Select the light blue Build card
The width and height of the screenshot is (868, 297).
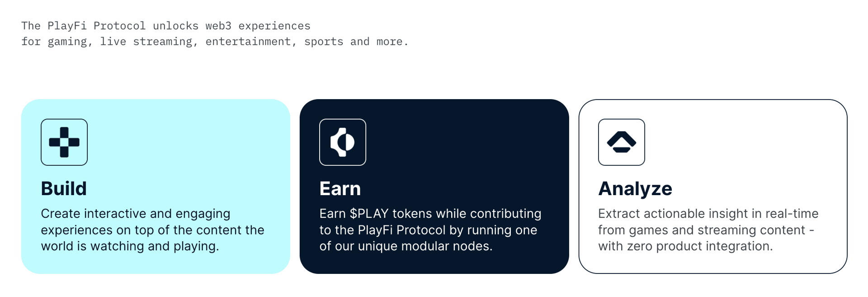coord(156,186)
